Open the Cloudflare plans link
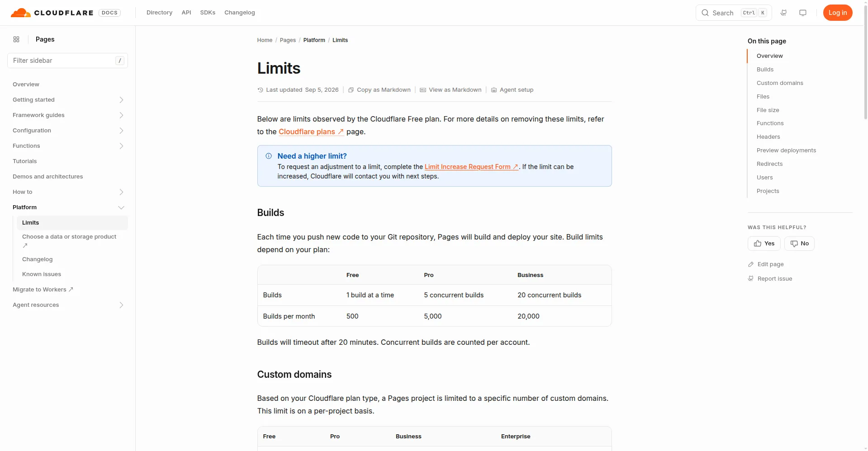 [311, 132]
